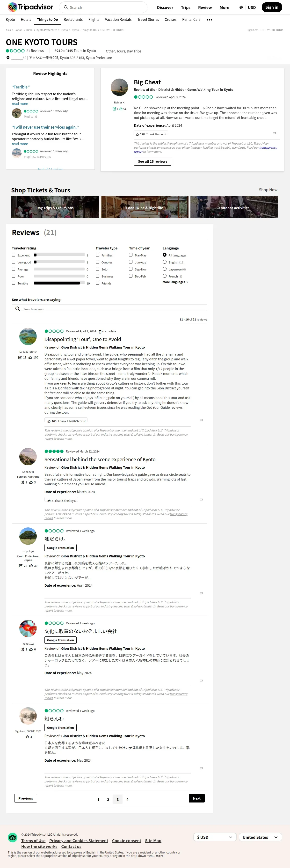
Task: Flag the Disappointing Tour review
Action: tap(201, 420)
